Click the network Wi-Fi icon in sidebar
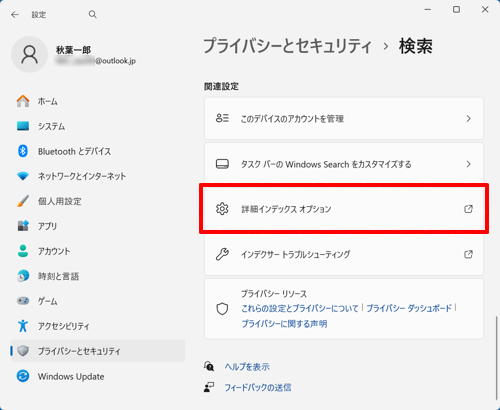This screenshot has width=500, height=410. pyautogui.click(x=23, y=176)
